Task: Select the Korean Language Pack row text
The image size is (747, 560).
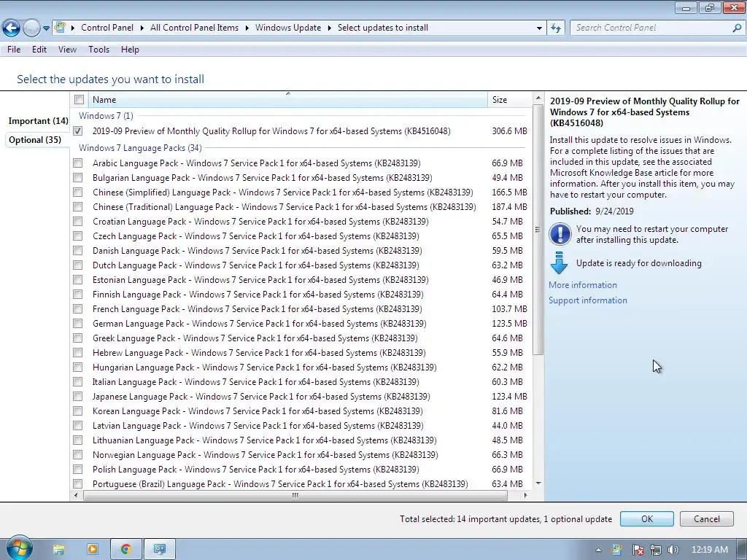Action: (258, 411)
